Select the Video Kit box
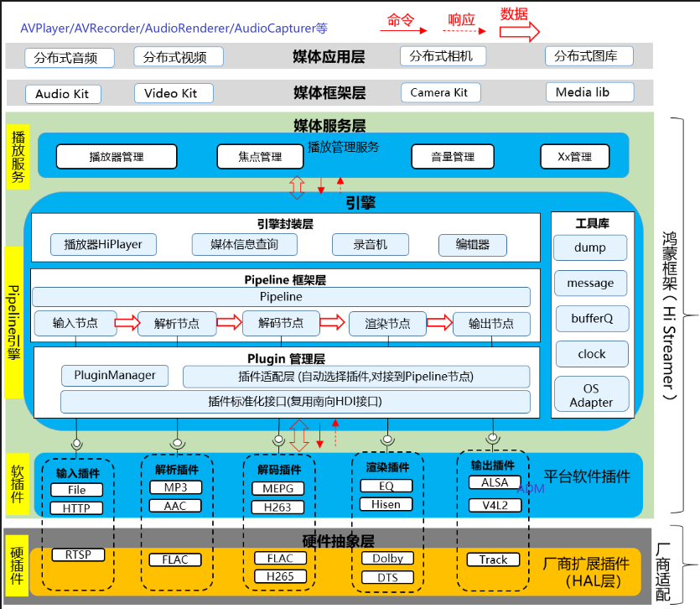Image resolution: width=700 pixels, height=609 pixels. point(174,93)
